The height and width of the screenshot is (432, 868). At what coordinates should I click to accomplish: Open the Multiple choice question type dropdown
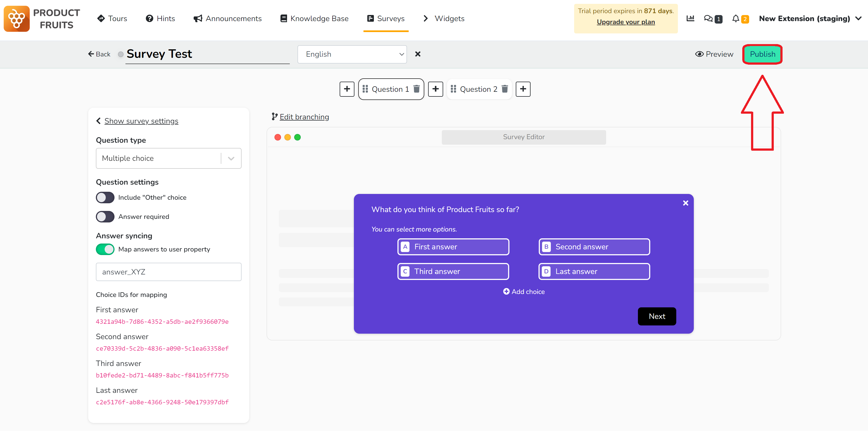pos(168,158)
